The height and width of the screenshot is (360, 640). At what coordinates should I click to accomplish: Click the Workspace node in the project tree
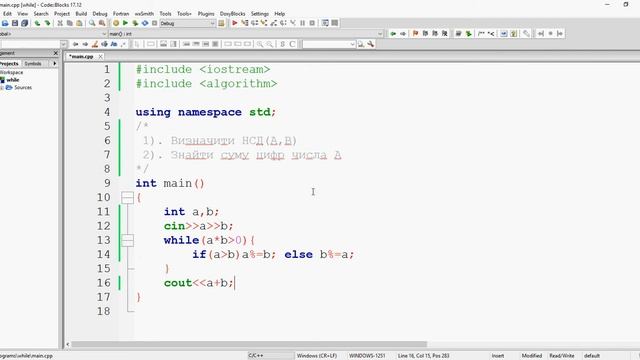point(11,72)
